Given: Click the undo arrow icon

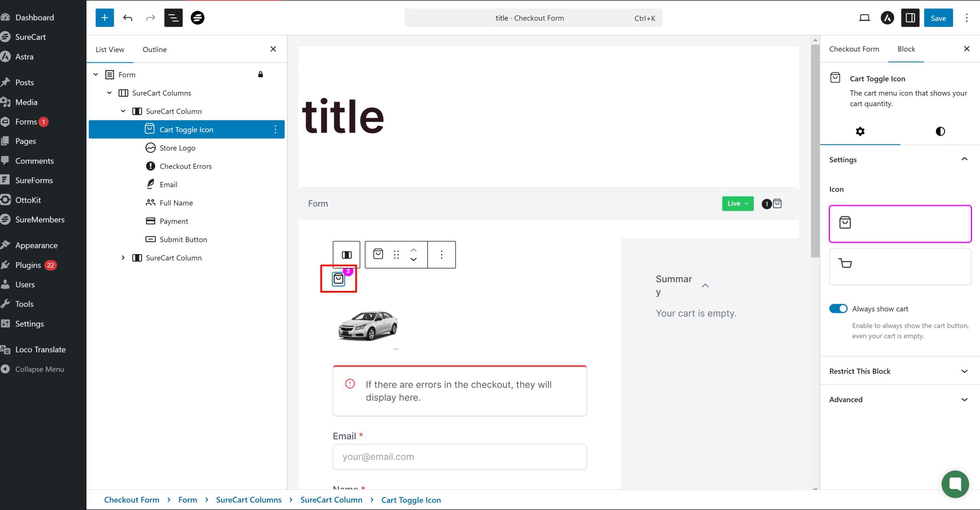Looking at the screenshot, I should pyautogui.click(x=127, y=18).
